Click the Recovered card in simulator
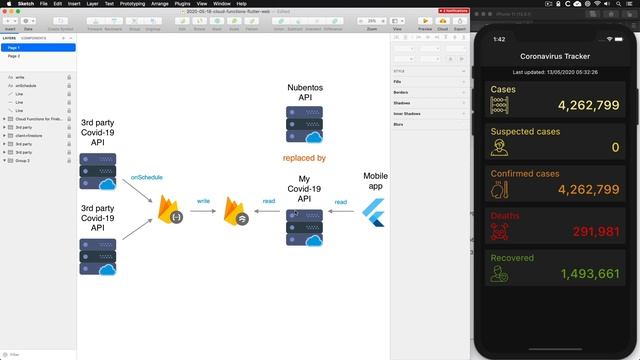 tap(555, 268)
